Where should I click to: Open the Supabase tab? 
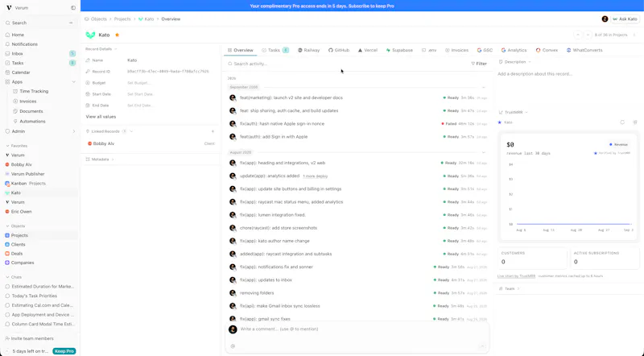(x=399, y=50)
